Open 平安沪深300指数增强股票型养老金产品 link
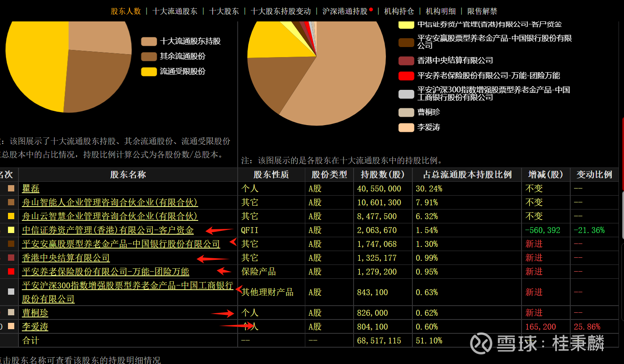Image resolution: width=624 pixels, height=364 pixels. pyautogui.click(x=128, y=292)
